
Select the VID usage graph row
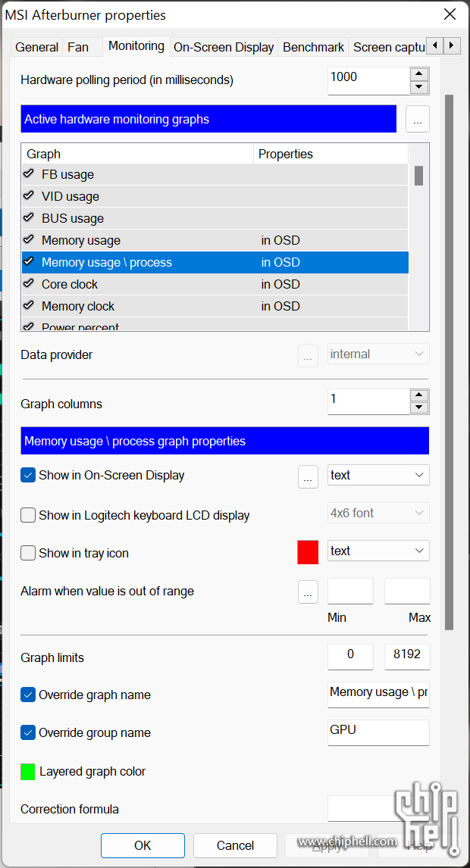coord(215,196)
